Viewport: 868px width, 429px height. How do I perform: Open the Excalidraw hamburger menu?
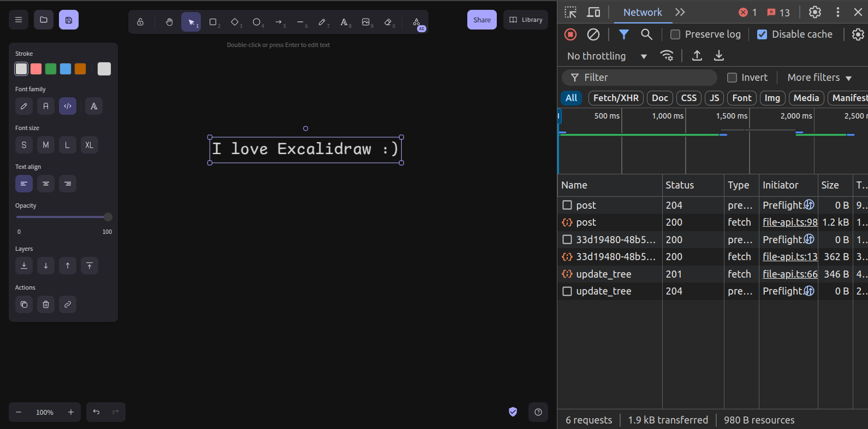pos(19,20)
